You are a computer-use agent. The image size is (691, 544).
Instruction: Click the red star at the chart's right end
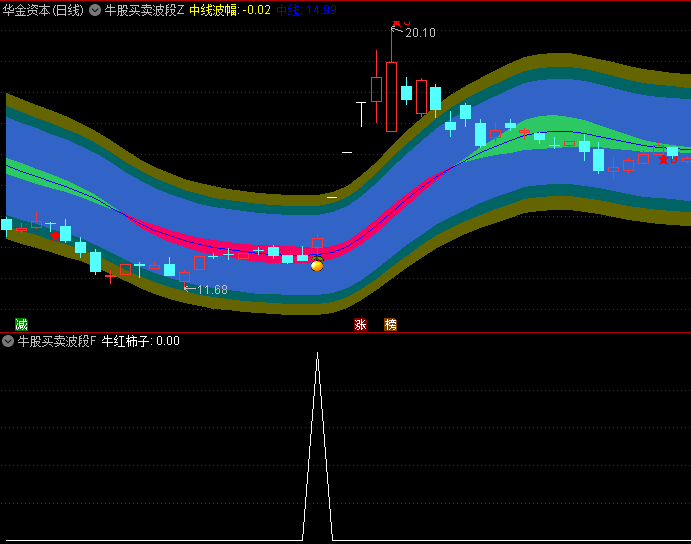(x=663, y=160)
